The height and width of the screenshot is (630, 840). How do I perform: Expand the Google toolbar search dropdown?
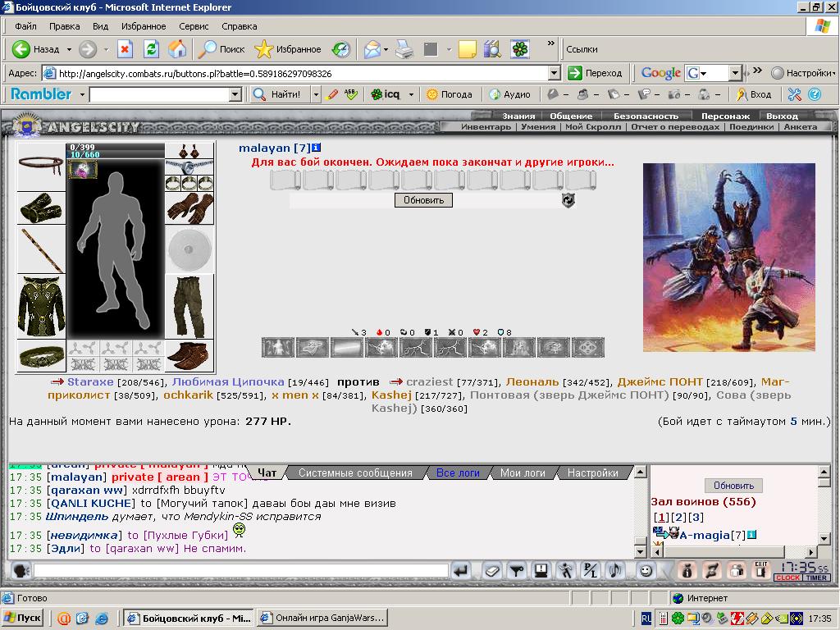(x=735, y=73)
